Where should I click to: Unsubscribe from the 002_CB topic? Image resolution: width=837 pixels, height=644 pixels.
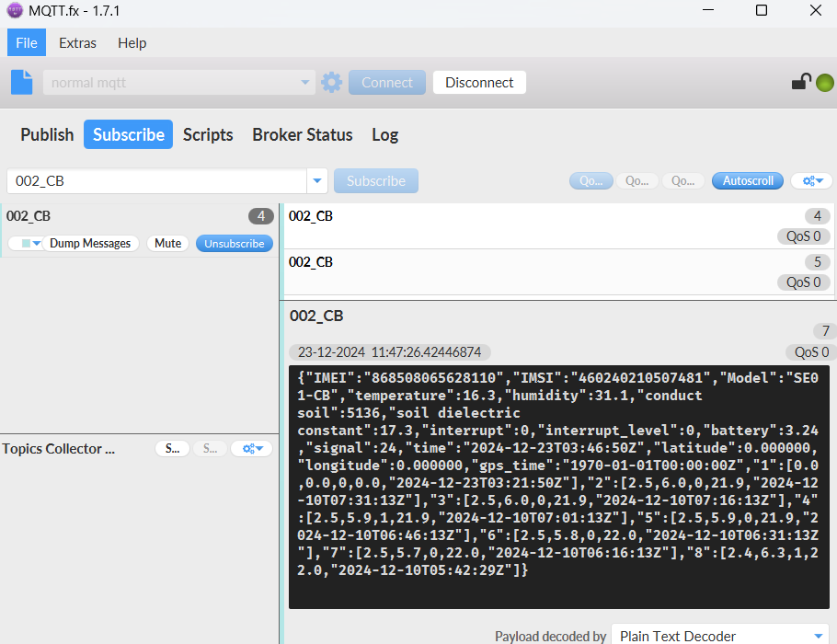235,244
